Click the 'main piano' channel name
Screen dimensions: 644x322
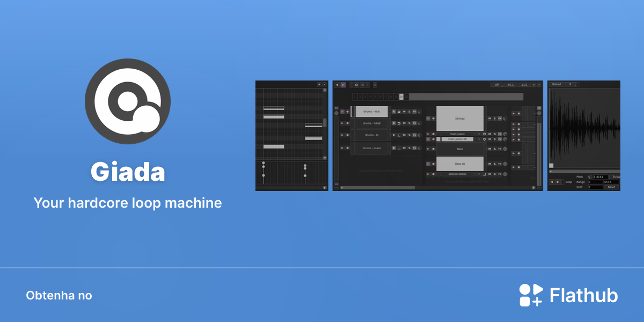click(x=457, y=134)
